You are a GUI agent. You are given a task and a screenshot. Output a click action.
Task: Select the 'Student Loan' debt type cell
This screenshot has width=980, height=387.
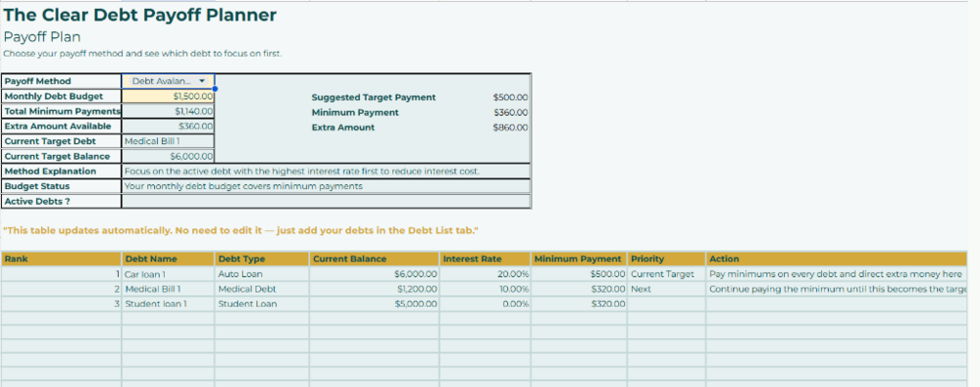pos(262,304)
